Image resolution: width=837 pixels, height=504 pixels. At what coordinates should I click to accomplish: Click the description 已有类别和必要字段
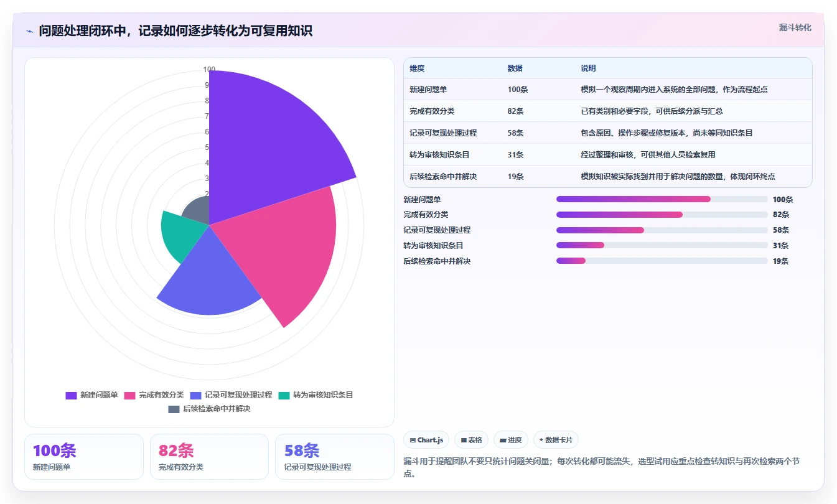coord(652,111)
